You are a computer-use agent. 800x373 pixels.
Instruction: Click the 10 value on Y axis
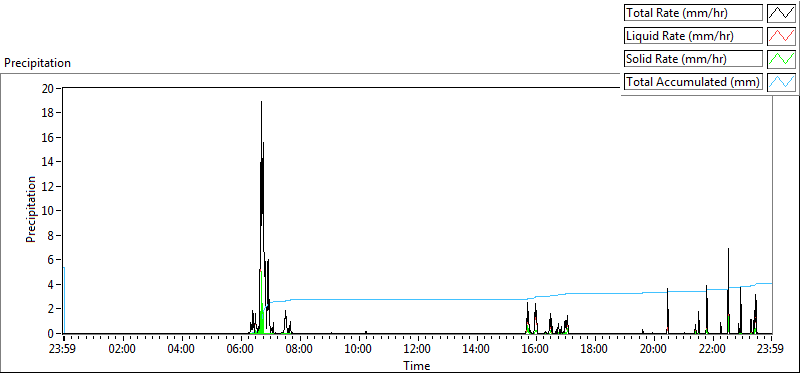click(x=48, y=211)
